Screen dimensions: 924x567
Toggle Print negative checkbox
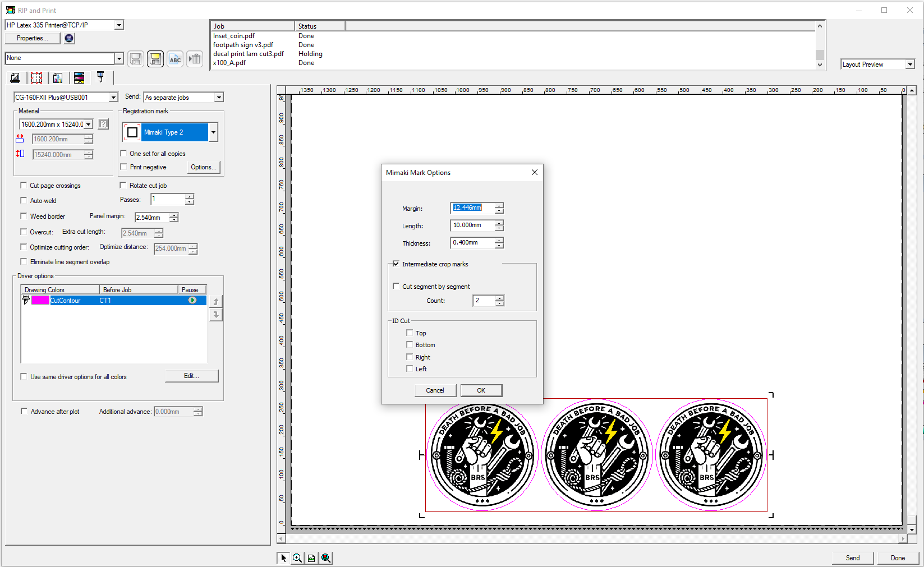[x=124, y=167]
